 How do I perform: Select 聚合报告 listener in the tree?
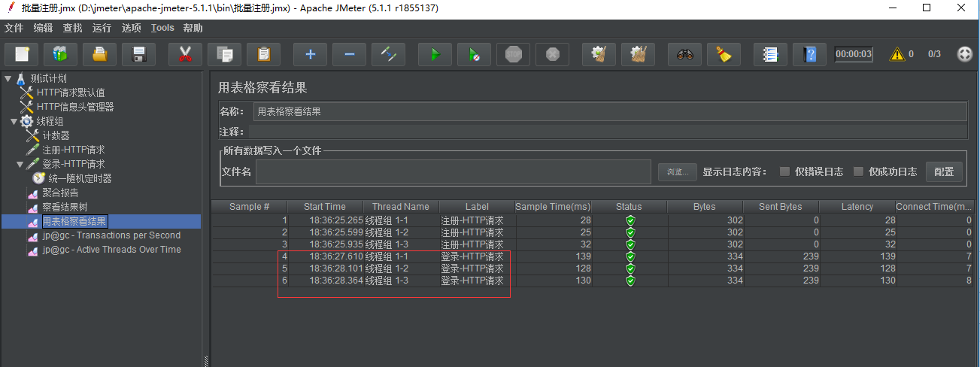pyautogui.click(x=60, y=193)
